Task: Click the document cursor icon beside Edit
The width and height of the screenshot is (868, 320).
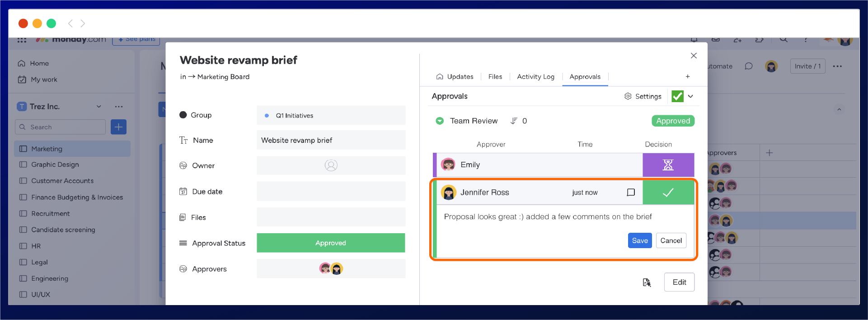Action: [647, 282]
